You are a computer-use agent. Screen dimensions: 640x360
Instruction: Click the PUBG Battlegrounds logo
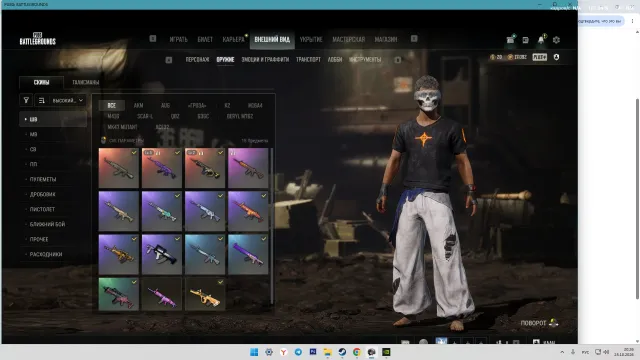(38, 39)
